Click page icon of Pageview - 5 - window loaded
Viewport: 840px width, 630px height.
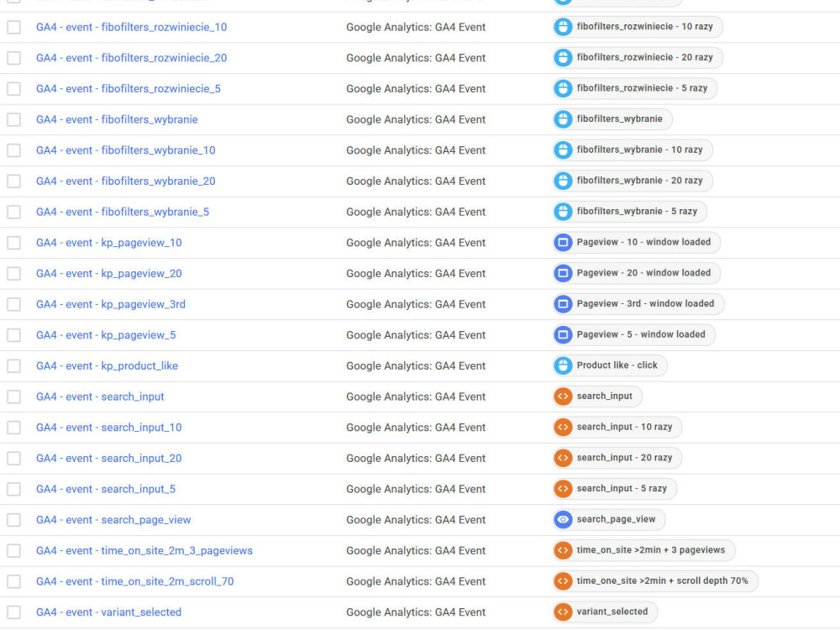point(563,335)
